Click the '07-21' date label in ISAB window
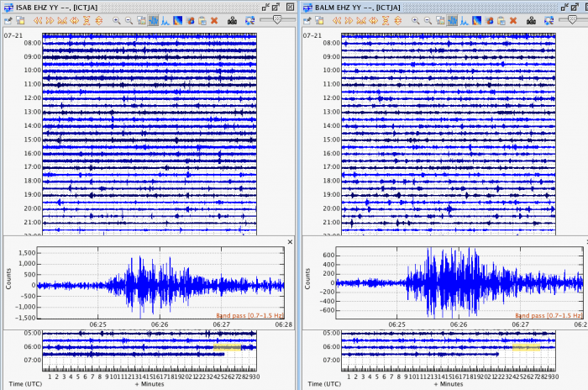 pyautogui.click(x=13, y=35)
